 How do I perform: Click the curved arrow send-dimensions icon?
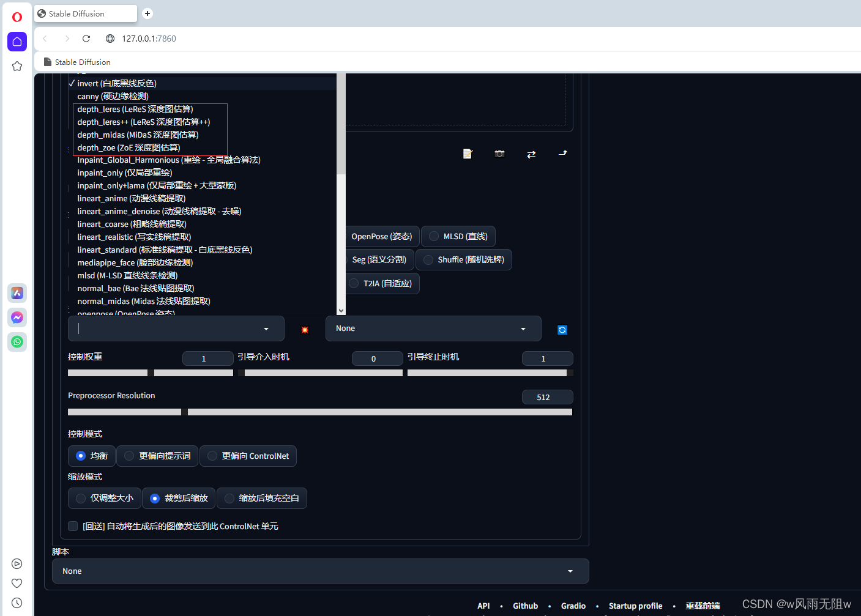[563, 153]
